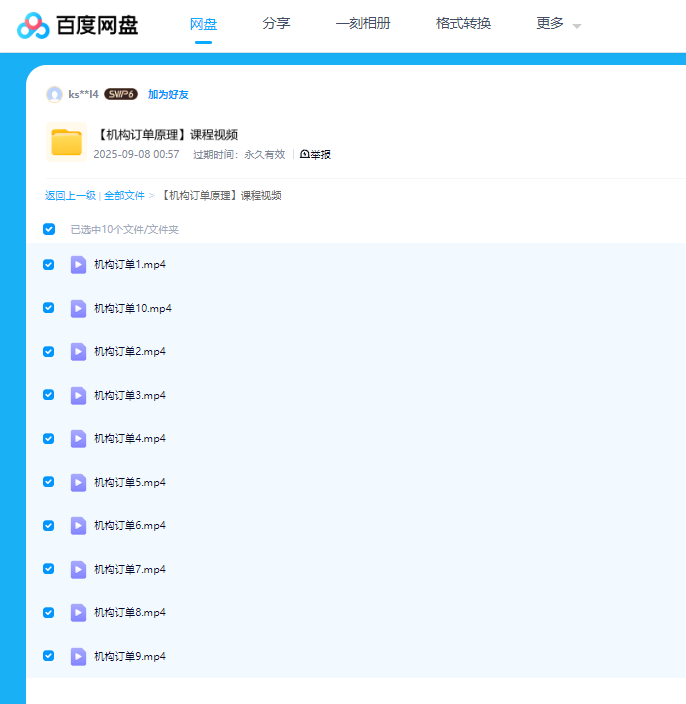Image resolution: width=686 pixels, height=704 pixels.
Task: Expand the 更多 dropdown menu
Action: pos(558,24)
